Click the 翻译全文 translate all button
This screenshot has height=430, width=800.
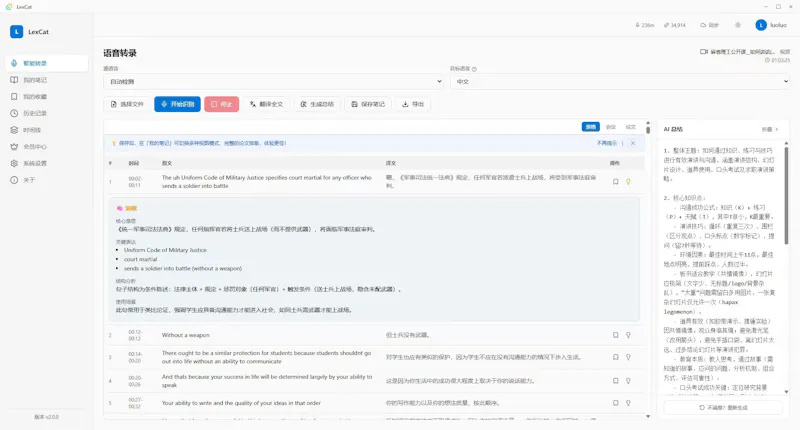click(266, 104)
